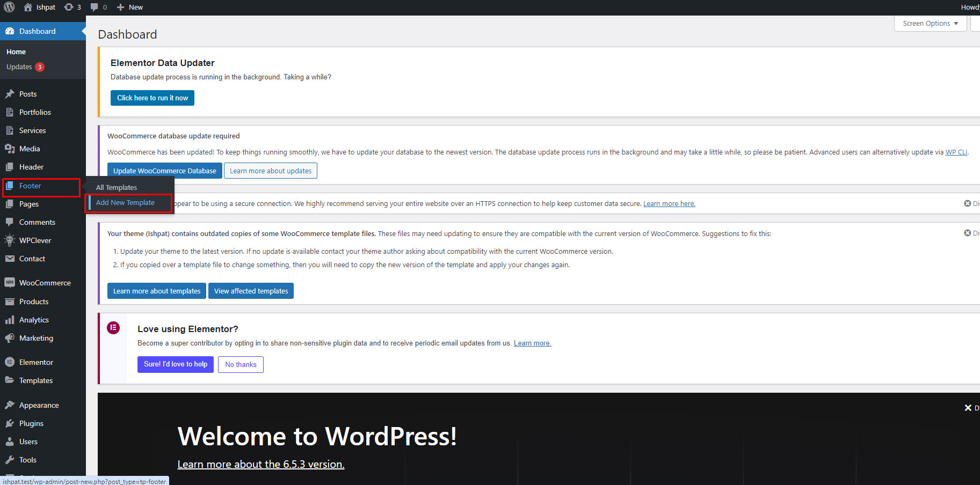Viewport: 980px width, 485px height.
Task: Click the Comments icon in sidebar
Action: (10, 222)
